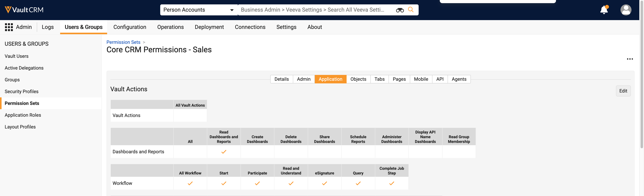The width and height of the screenshot is (644, 196).
Task: Select the Agents tab
Action: (x=459, y=79)
